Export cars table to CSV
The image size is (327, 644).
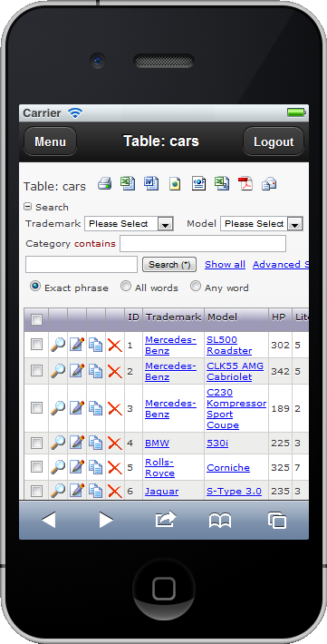tap(222, 183)
